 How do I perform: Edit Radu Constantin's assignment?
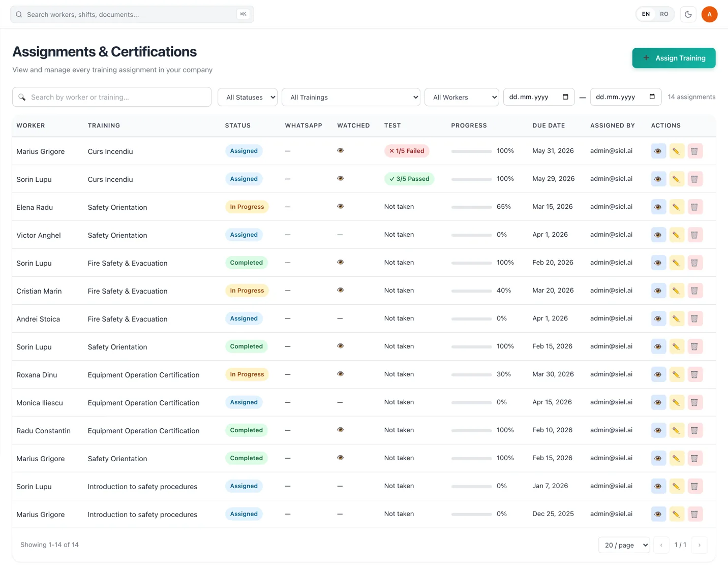677,430
